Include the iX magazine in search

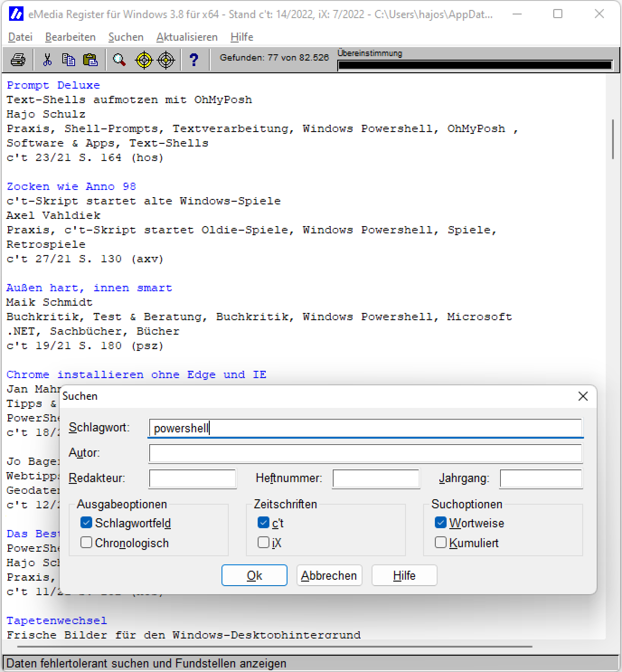(x=264, y=543)
